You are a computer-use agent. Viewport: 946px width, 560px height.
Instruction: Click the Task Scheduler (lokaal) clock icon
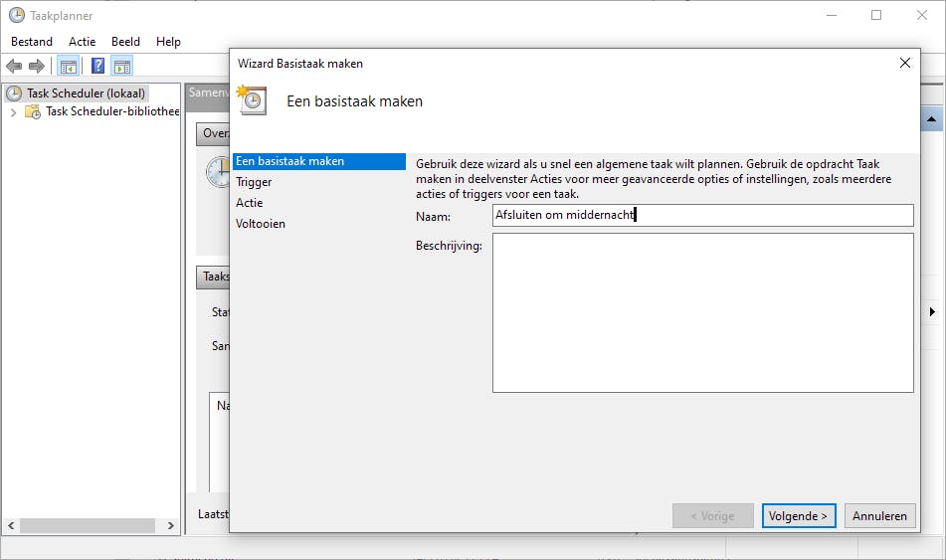14,93
